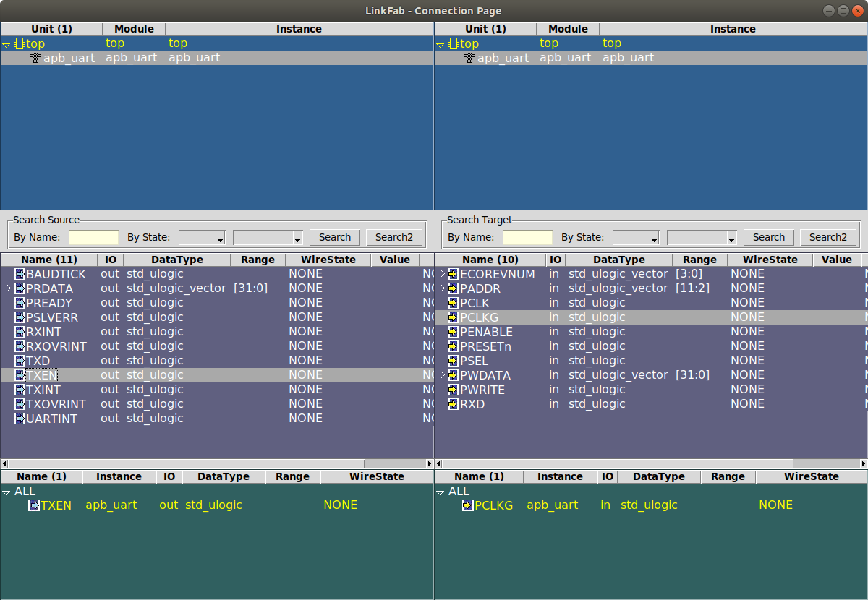Select the RXINT port icon
Image resolution: width=868 pixels, height=600 pixels.
click(x=20, y=332)
